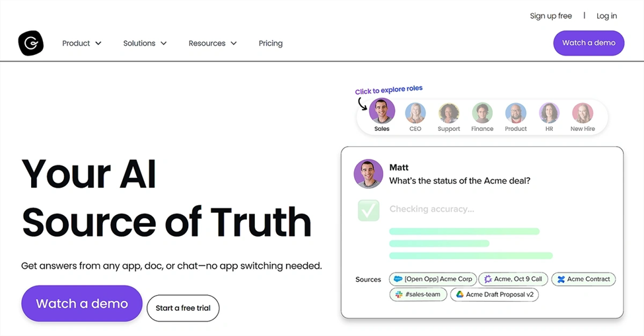Viewport: 644px width, 336px height.
Task: Click Matt's profile picture in chat card
Action: (368, 174)
